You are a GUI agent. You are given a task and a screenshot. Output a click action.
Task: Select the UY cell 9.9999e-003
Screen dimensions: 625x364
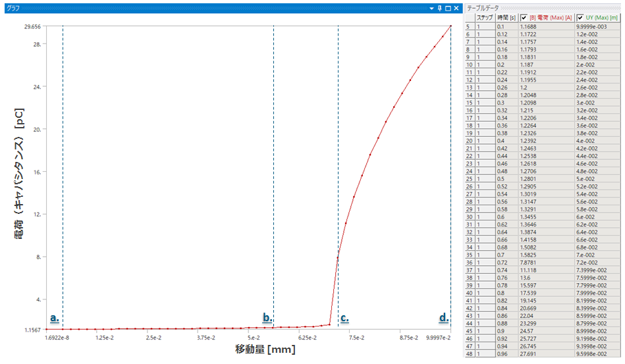click(x=597, y=27)
